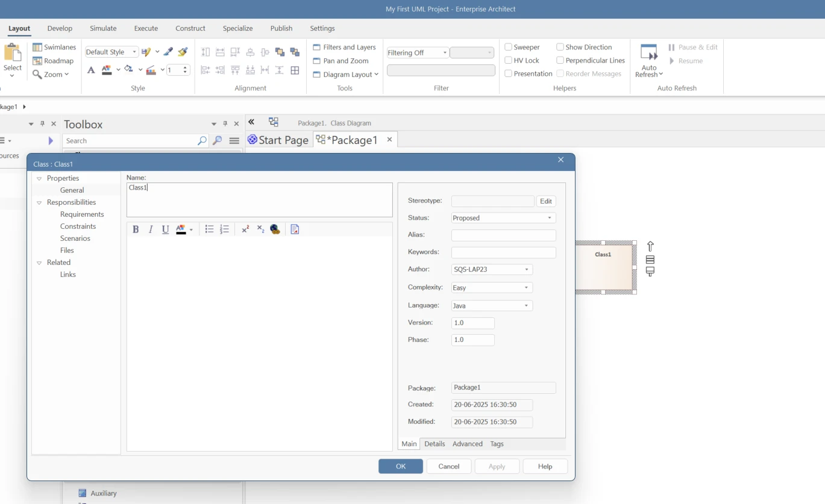Click the Stereotype Edit button
Screen dimensions: 825x504
click(x=545, y=201)
